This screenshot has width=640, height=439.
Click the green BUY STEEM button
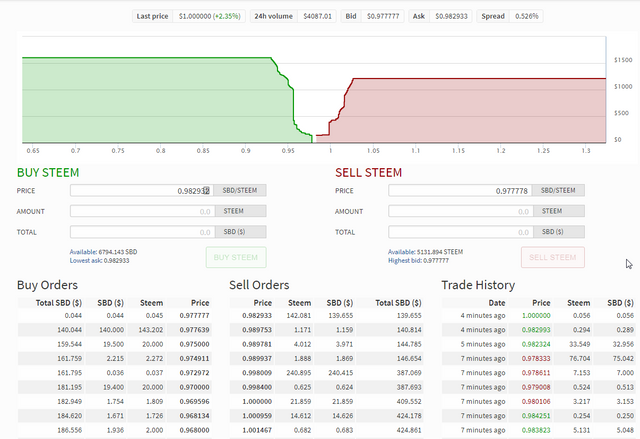[236, 257]
